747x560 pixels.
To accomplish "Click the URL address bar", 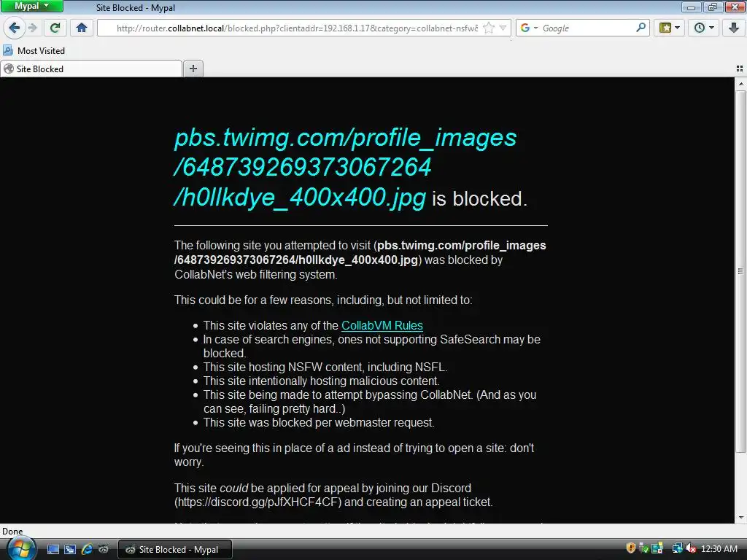I will pos(296,28).
